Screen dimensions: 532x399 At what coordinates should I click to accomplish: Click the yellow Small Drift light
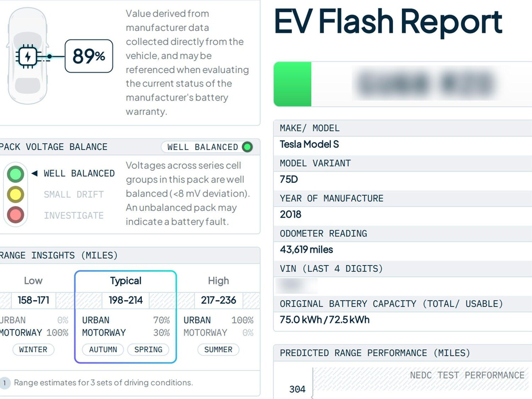(x=16, y=194)
